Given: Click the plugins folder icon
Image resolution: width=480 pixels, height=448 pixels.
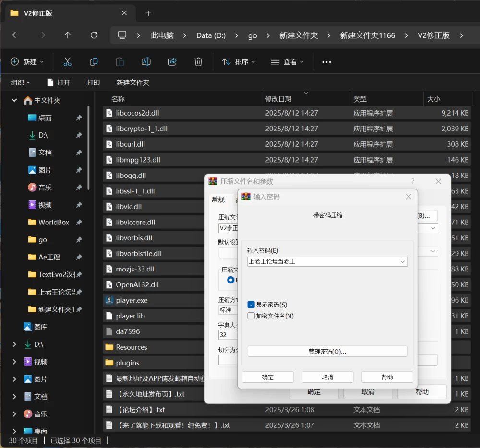Looking at the screenshot, I should click(109, 362).
